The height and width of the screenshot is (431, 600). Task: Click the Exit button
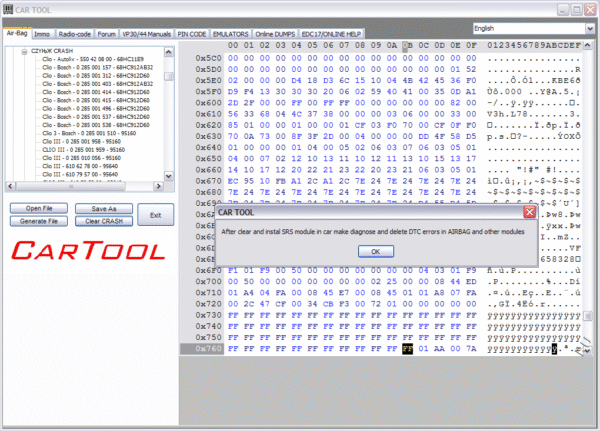[155, 215]
